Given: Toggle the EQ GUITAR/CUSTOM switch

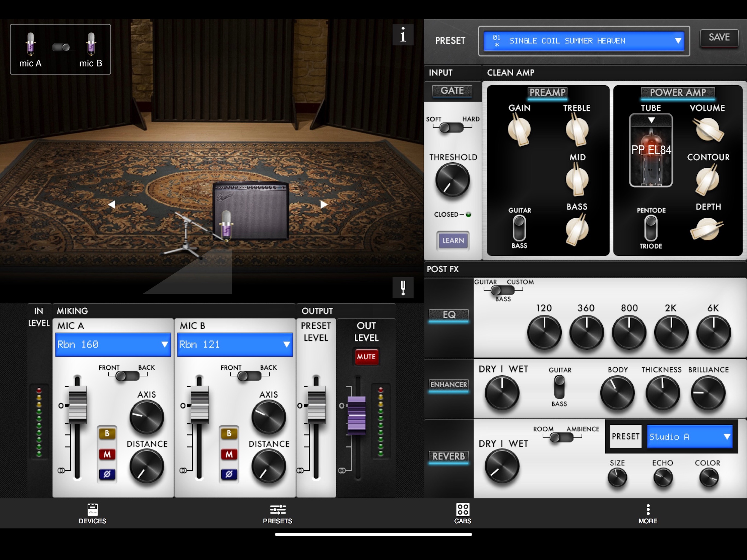Looking at the screenshot, I should click(x=503, y=290).
